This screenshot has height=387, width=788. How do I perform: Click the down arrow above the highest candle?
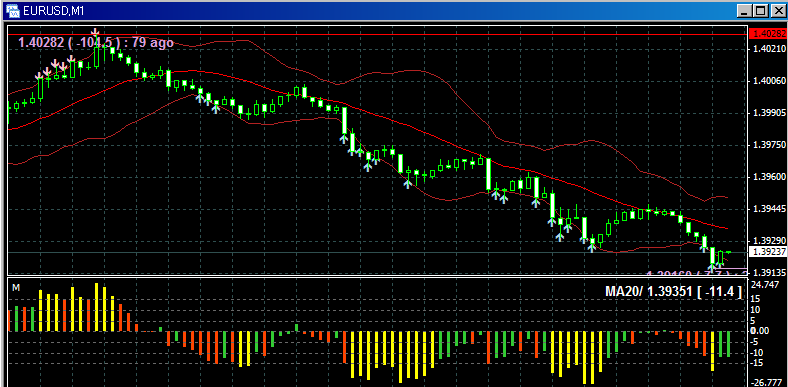[95, 32]
